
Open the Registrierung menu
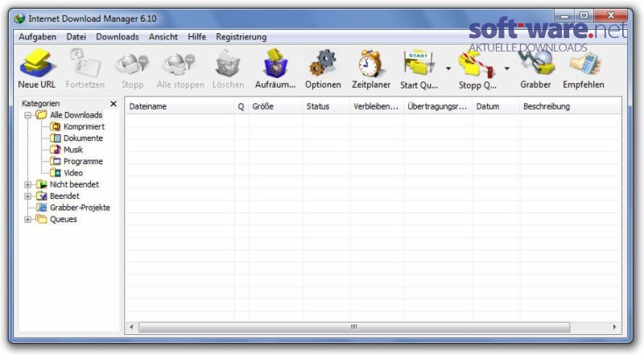pyautogui.click(x=241, y=36)
